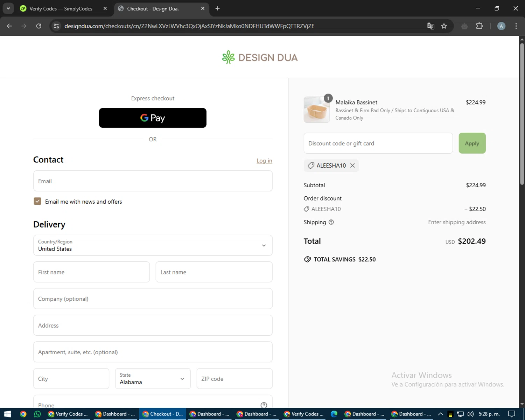Click the network tray icon

pyautogui.click(x=460, y=414)
